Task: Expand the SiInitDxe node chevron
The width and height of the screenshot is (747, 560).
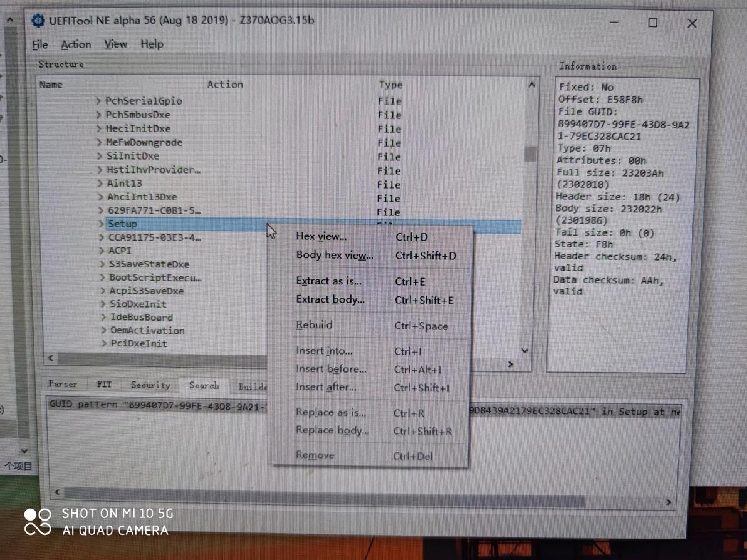Action: pyautogui.click(x=100, y=156)
